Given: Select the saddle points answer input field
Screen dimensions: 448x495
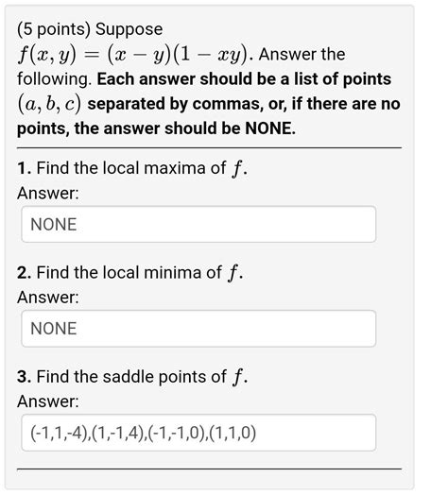Looking at the screenshot, I should click(x=198, y=433).
